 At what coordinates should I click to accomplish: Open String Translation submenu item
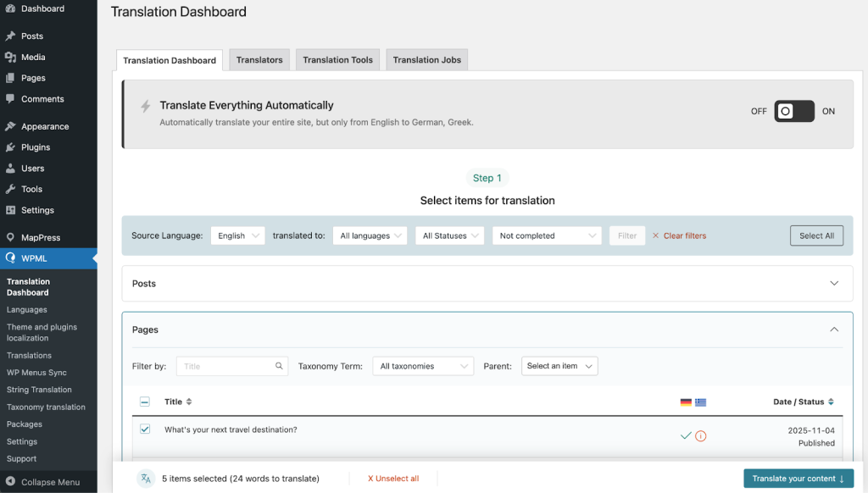[39, 390]
